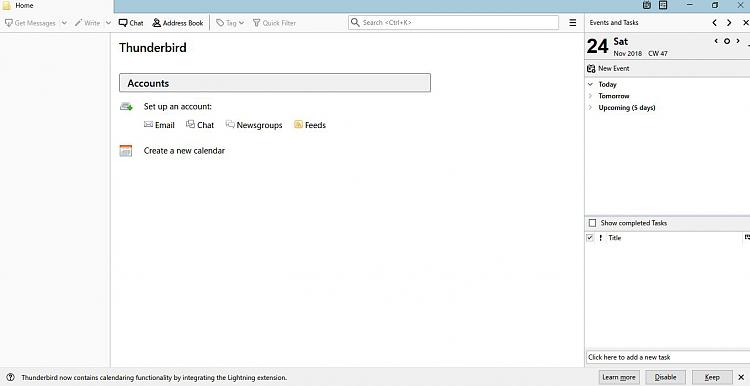
Task: Go to previous Events and Tasks pane
Action: 715,22
